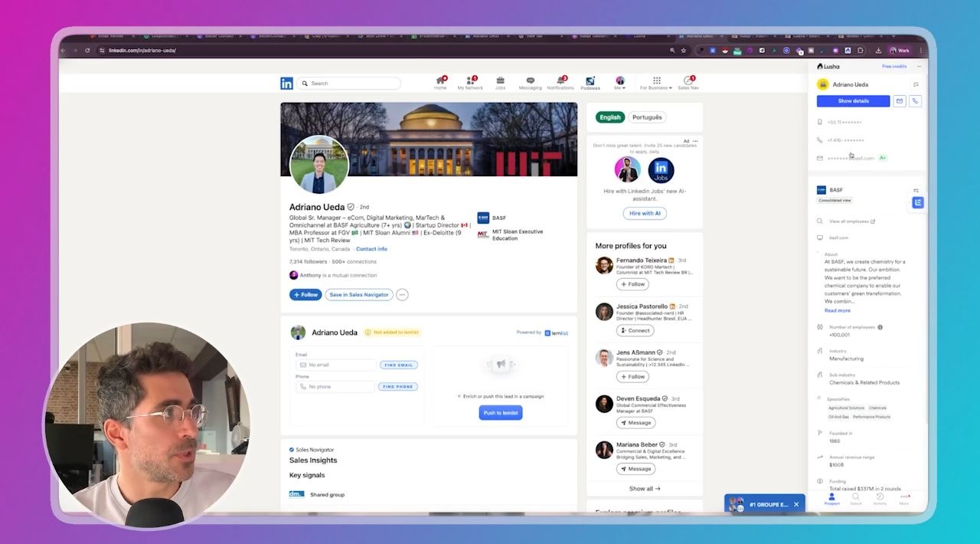This screenshot has height=544, width=980.
Task: Click the LinkedIn logo
Action: point(286,84)
